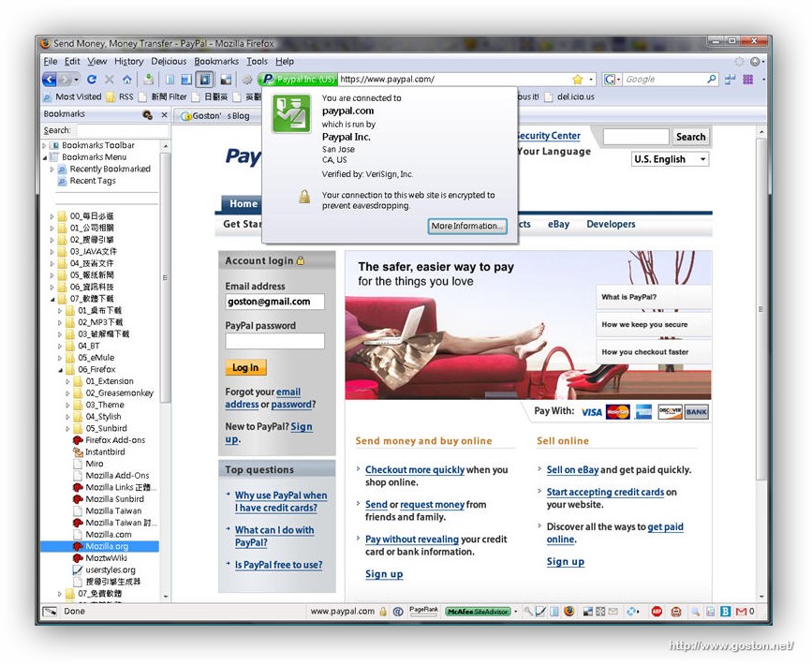This screenshot has width=812, height=665.
Task: Click the RSS folder on the bookmarks toolbar
Action: click(x=120, y=96)
